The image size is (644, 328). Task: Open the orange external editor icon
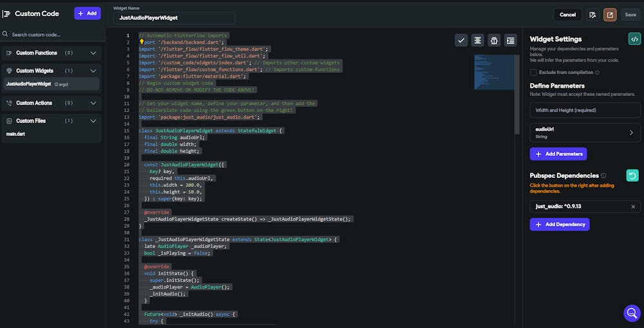(609, 14)
